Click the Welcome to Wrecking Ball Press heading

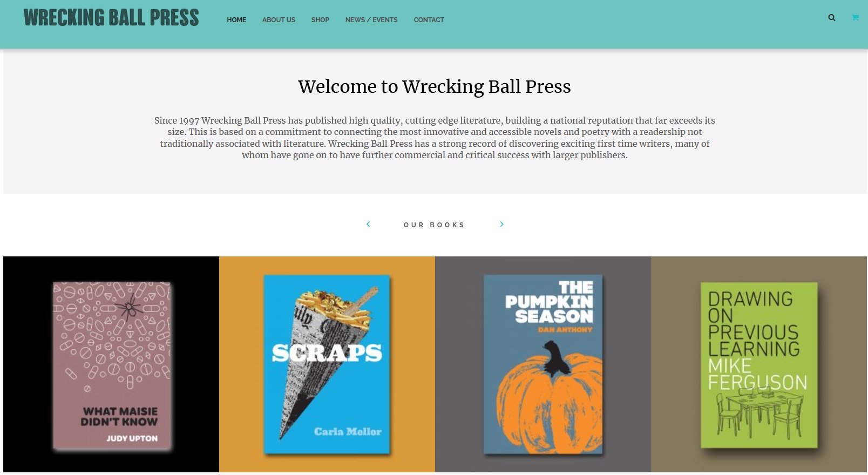point(434,86)
